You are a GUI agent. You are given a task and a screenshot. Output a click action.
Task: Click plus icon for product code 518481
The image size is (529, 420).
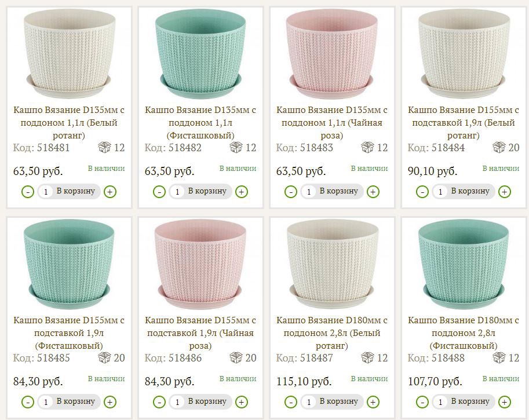click(x=110, y=192)
